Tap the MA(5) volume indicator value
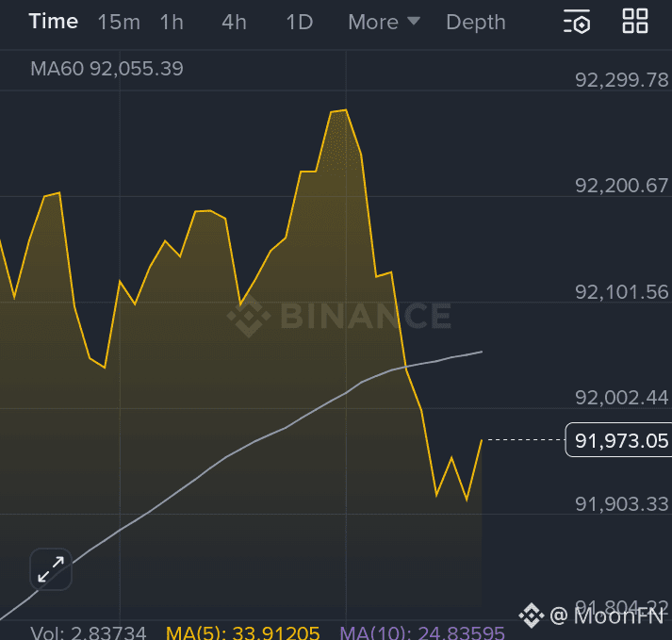Image resolution: width=672 pixels, height=640 pixels. click(x=243, y=632)
